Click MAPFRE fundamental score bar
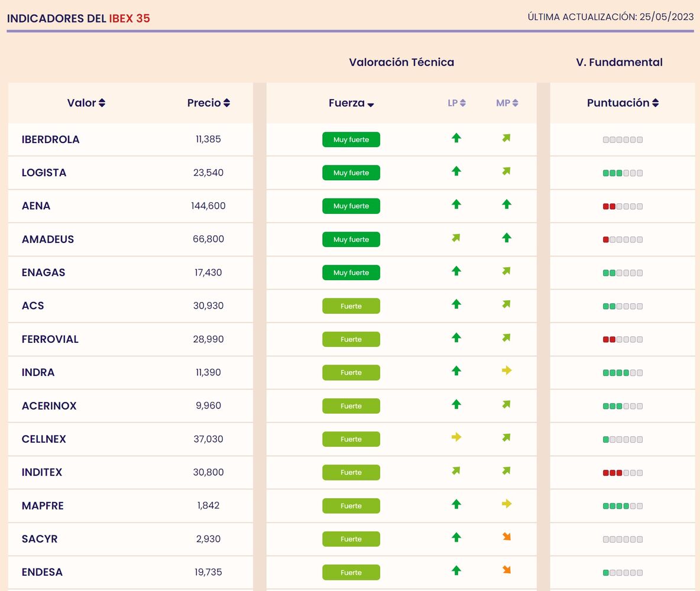 [x=623, y=506]
